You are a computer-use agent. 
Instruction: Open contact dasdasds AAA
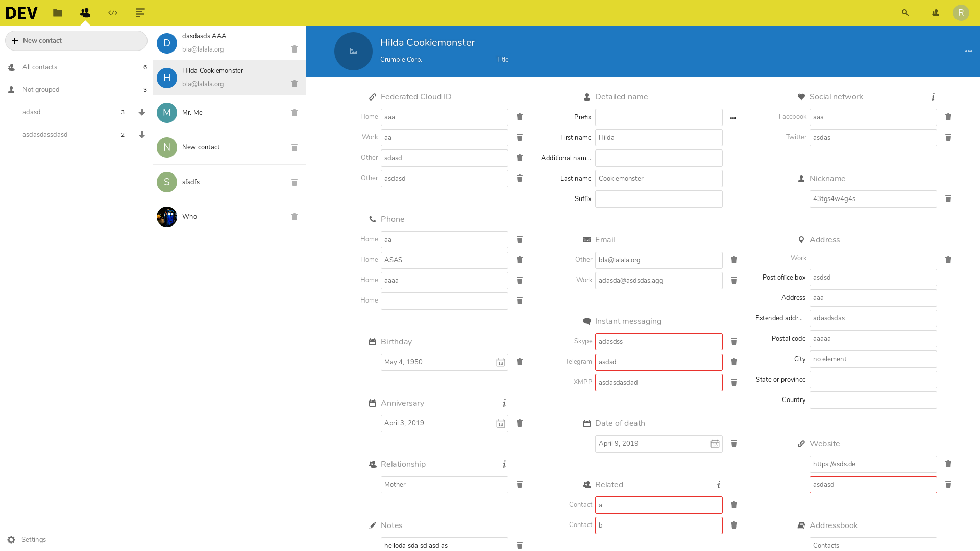pos(229,43)
